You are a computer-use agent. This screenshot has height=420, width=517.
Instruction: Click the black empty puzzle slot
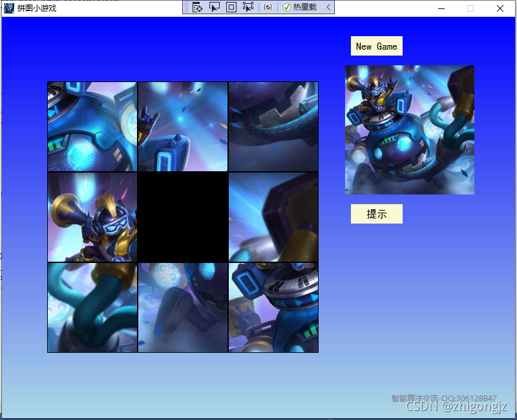pos(183,217)
